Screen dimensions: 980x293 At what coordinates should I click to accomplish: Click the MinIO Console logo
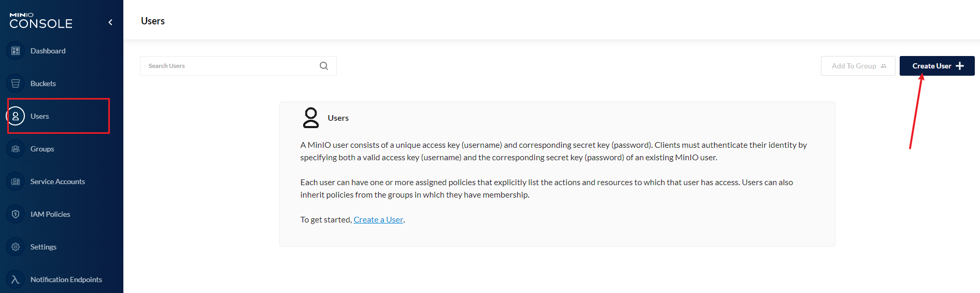coord(41,21)
